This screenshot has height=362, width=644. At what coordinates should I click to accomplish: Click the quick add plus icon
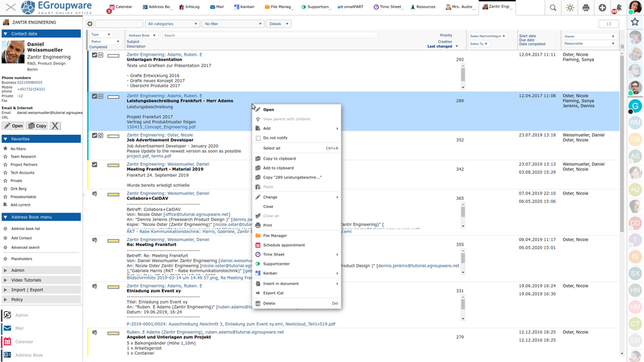click(x=602, y=7)
